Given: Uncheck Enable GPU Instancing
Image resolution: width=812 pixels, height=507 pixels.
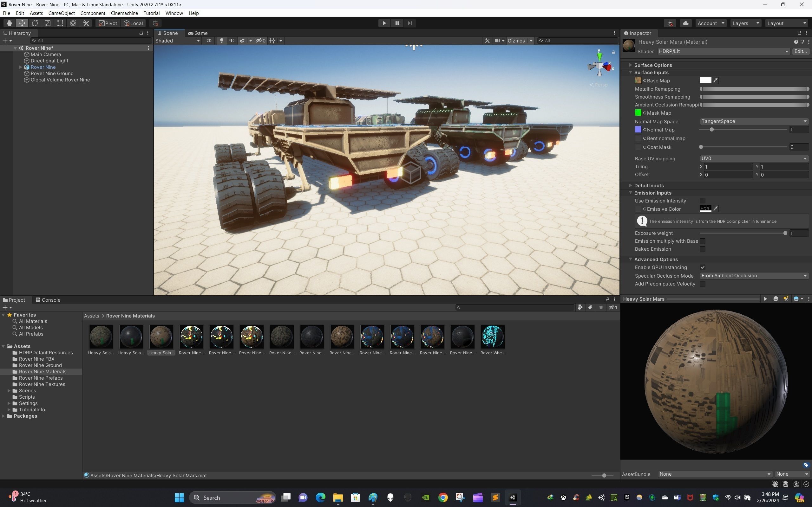Looking at the screenshot, I should [x=703, y=267].
